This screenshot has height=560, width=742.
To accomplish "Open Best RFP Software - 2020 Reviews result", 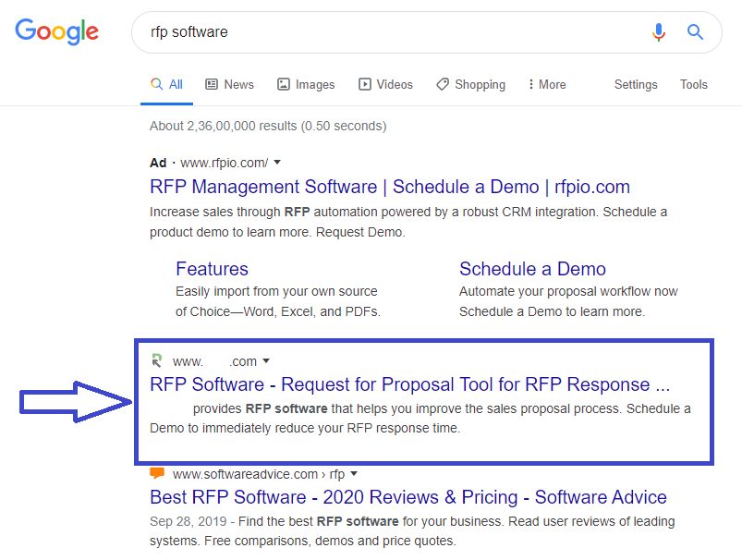I will point(408,497).
